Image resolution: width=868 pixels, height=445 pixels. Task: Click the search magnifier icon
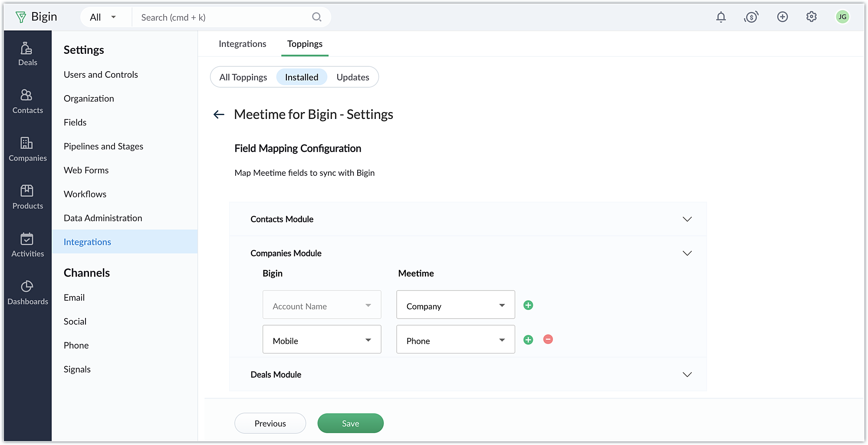[x=317, y=17]
